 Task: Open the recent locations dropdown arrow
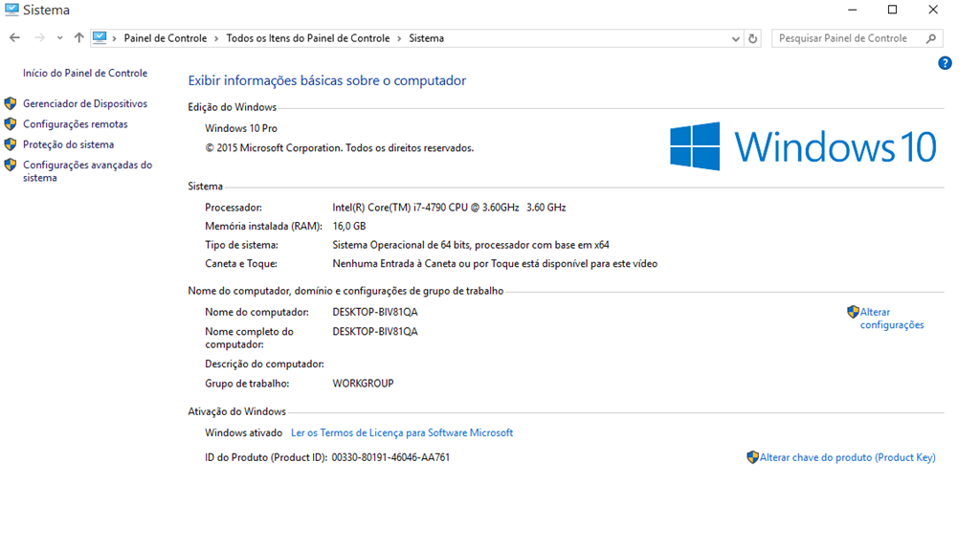[x=59, y=38]
